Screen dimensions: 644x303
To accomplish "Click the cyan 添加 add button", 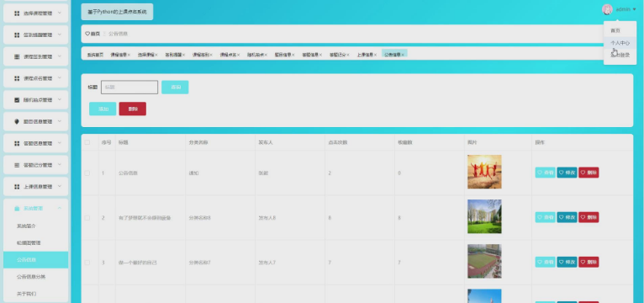I will click(x=103, y=109).
